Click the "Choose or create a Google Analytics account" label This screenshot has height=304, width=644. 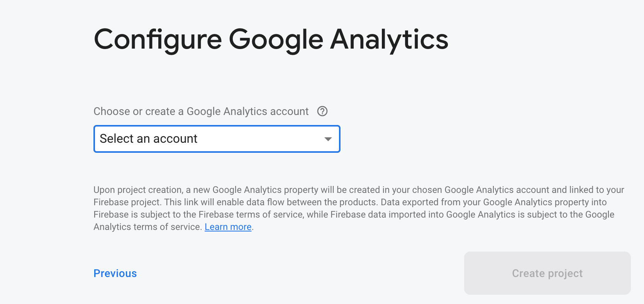coord(201,111)
